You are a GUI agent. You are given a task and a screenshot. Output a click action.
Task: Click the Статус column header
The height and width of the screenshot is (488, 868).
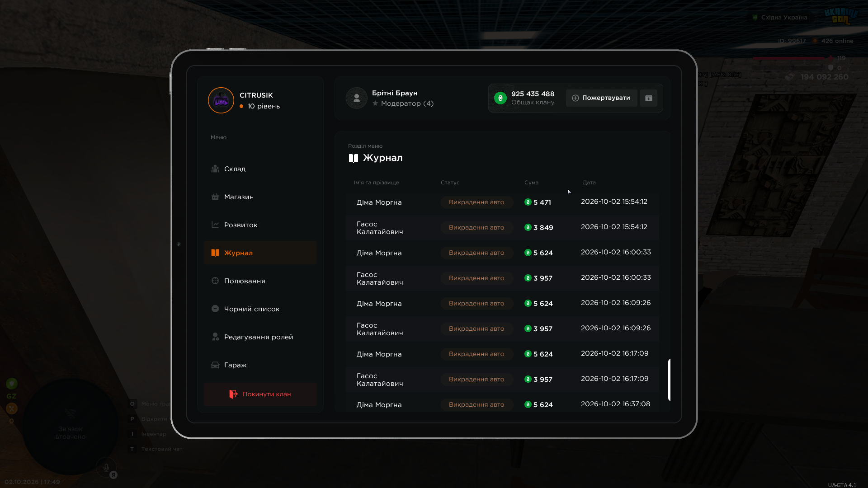450,183
